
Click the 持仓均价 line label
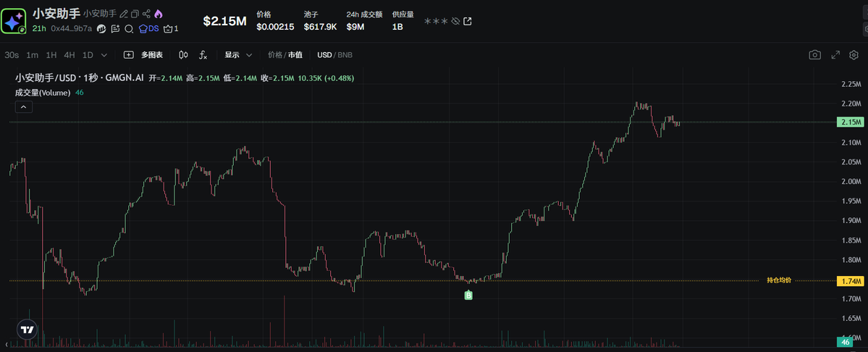point(779,280)
